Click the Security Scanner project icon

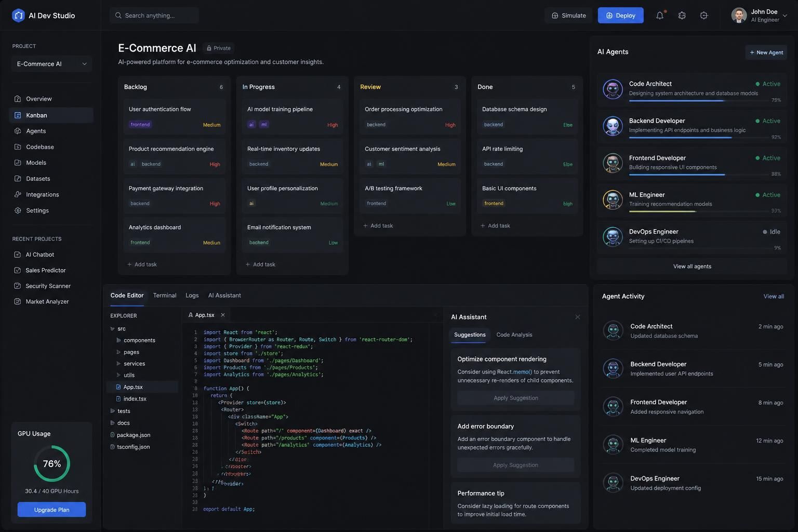coord(18,286)
